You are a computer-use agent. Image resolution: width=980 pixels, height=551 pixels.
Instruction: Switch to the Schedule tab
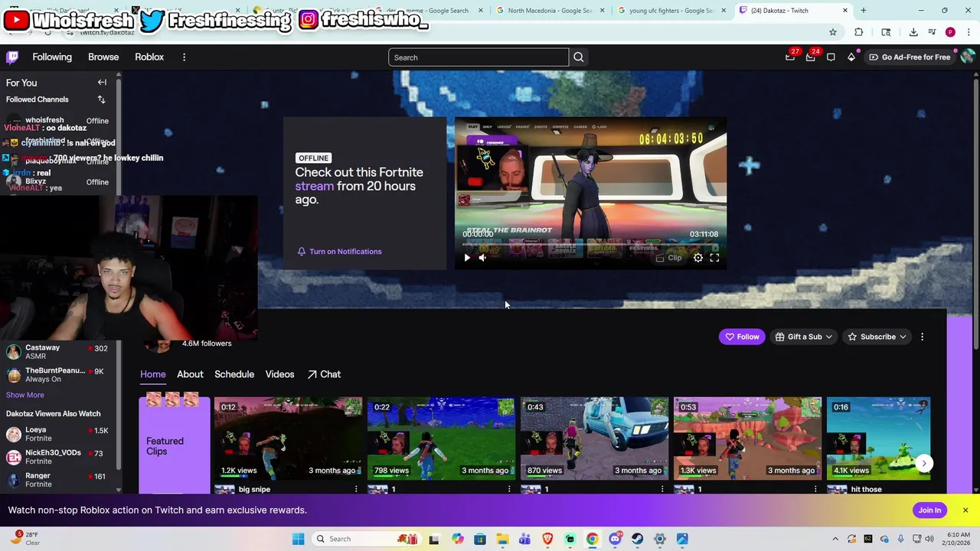(x=234, y=374)
